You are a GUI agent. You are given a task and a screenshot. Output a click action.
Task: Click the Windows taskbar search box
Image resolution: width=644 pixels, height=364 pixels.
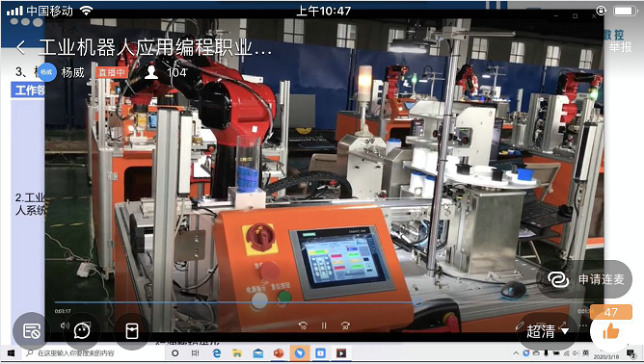coord(93,352)
